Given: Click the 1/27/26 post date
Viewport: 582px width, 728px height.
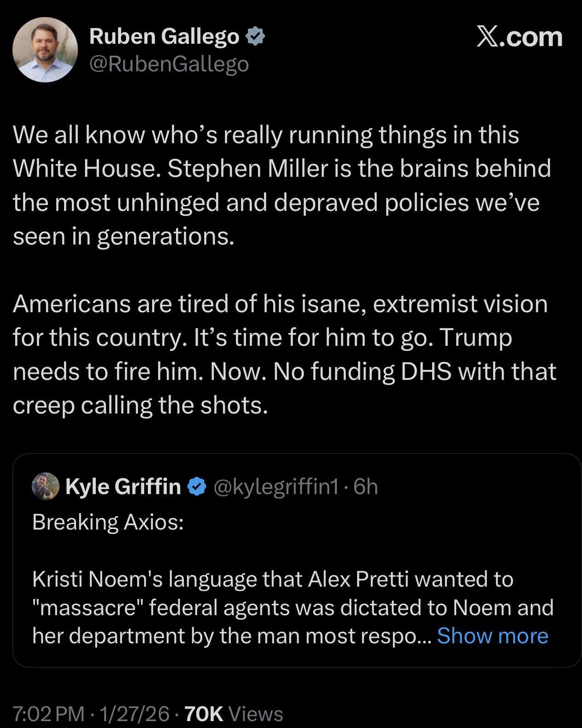Looking at the screenshot, I should click(x=134, y=713).
